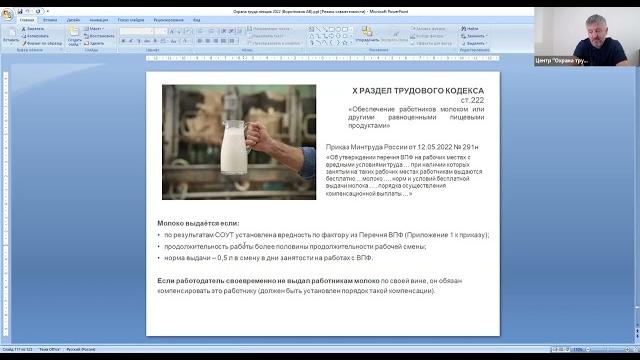Click the increase list level icon
This screenshot has height=360, width=640.
click(x=231, y=31)
